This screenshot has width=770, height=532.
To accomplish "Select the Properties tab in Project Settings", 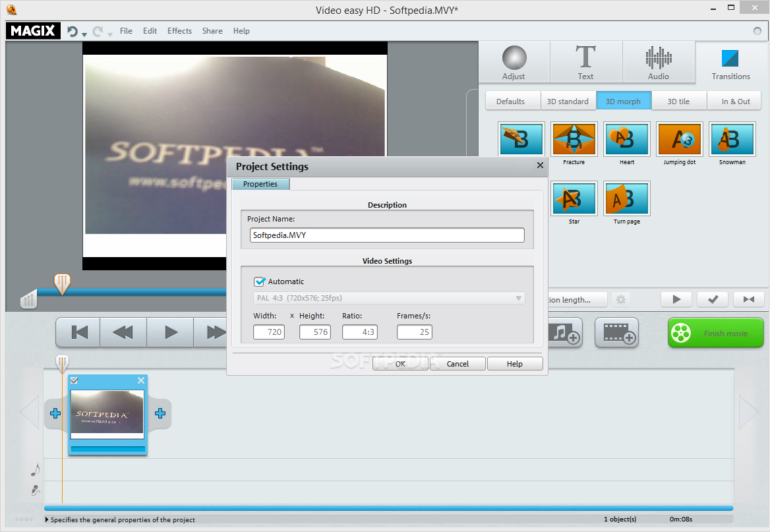I will tap(261, 184).
